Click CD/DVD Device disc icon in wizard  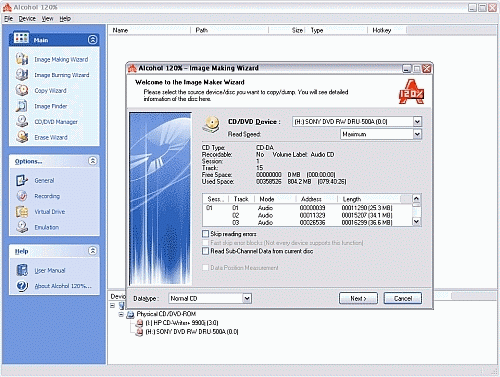click(211, 124)
